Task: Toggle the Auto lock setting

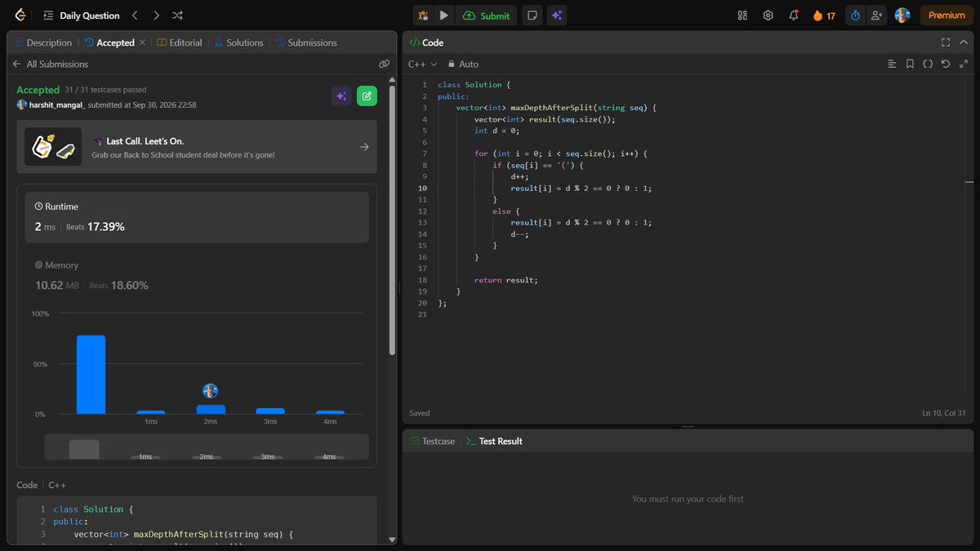Action: pyautogui.click(x=462, y=64)
